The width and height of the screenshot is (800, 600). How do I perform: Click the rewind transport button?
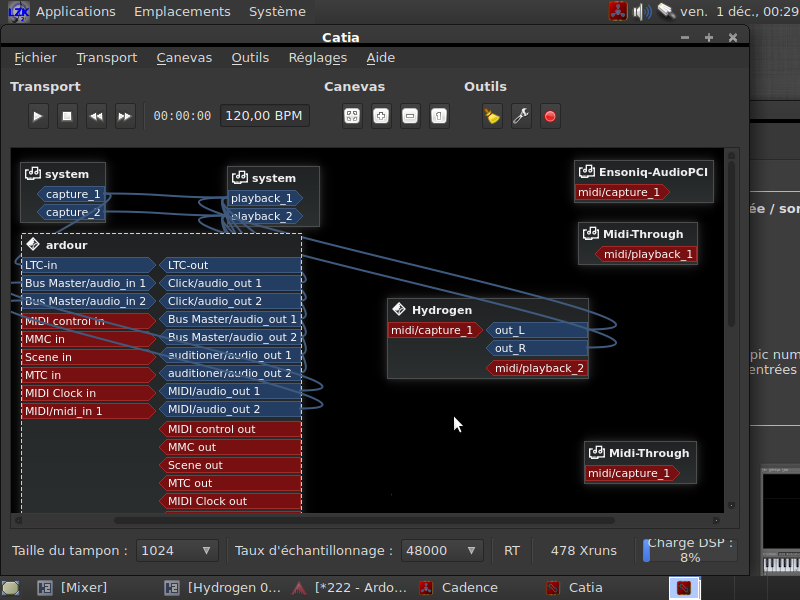[96, 116]
